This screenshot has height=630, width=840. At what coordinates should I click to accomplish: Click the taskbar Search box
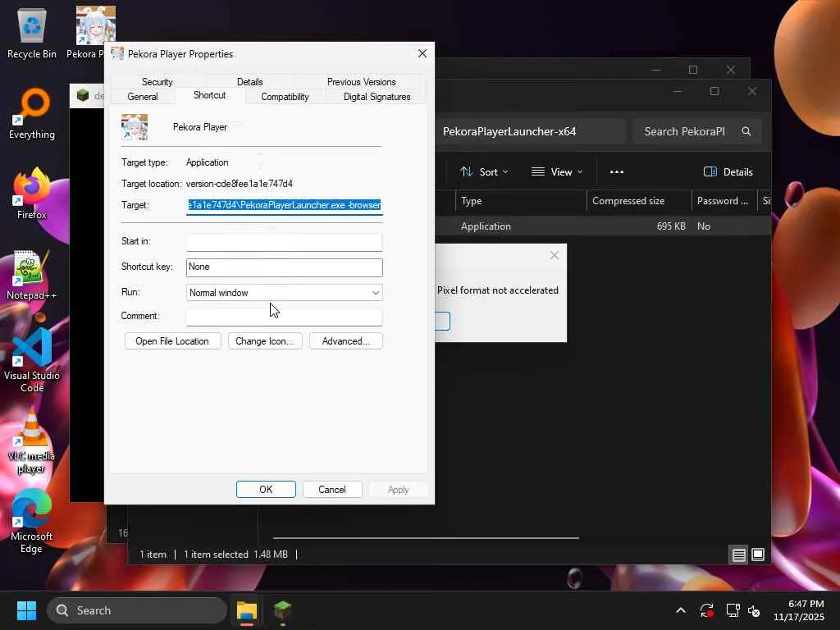coord(137,610)
